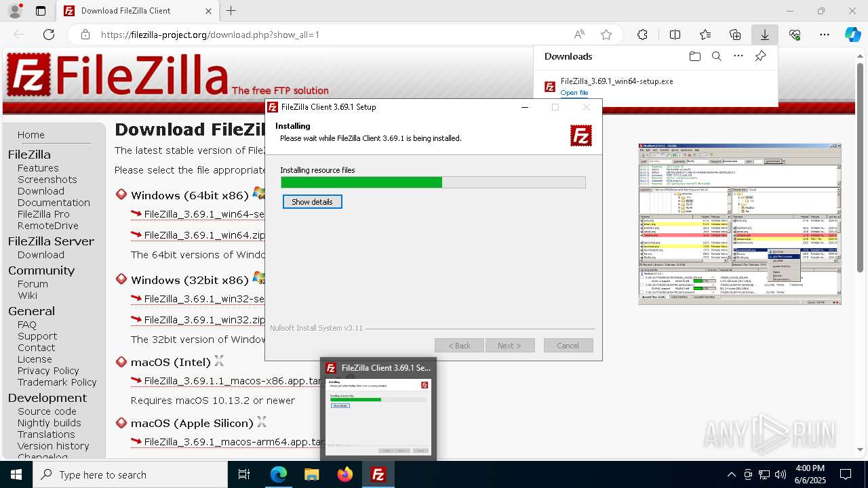Reload the page with refresh icon
This screenshot has height=488, width=868.
click(x=49, y=35)
